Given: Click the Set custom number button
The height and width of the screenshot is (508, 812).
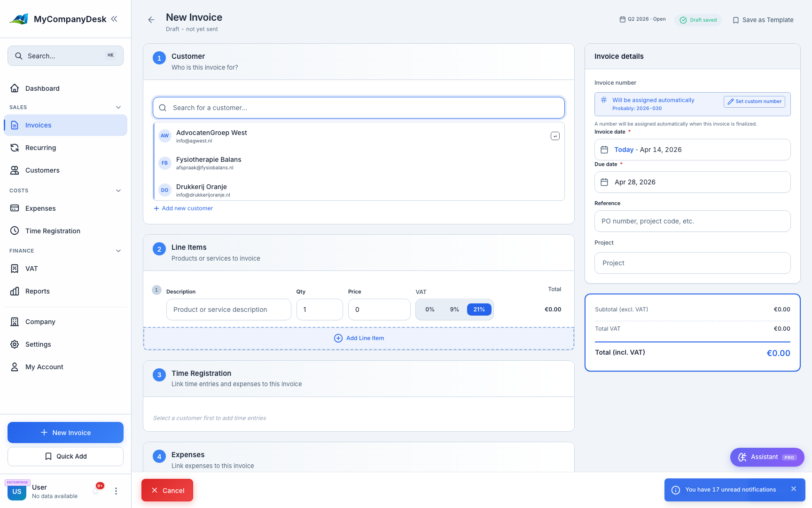Looking at the screenshot, I should coord(754,102).
